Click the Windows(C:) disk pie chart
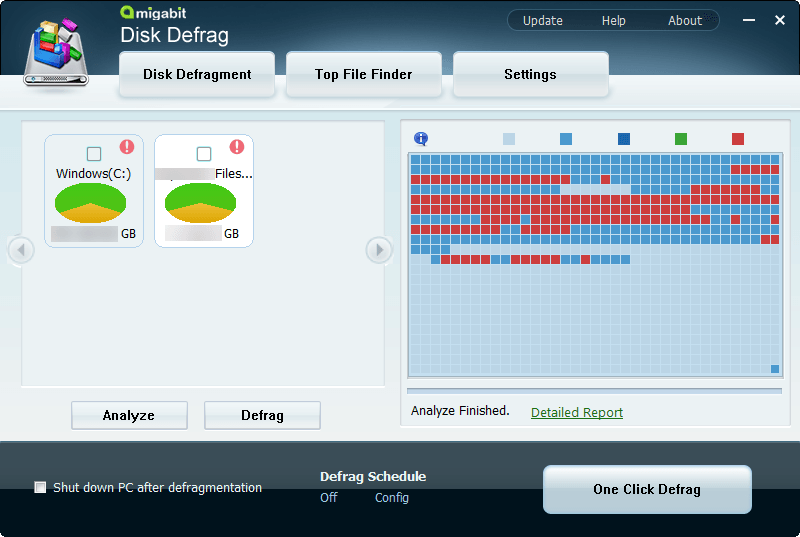This screenshot has height=537, width=800. 90,203
